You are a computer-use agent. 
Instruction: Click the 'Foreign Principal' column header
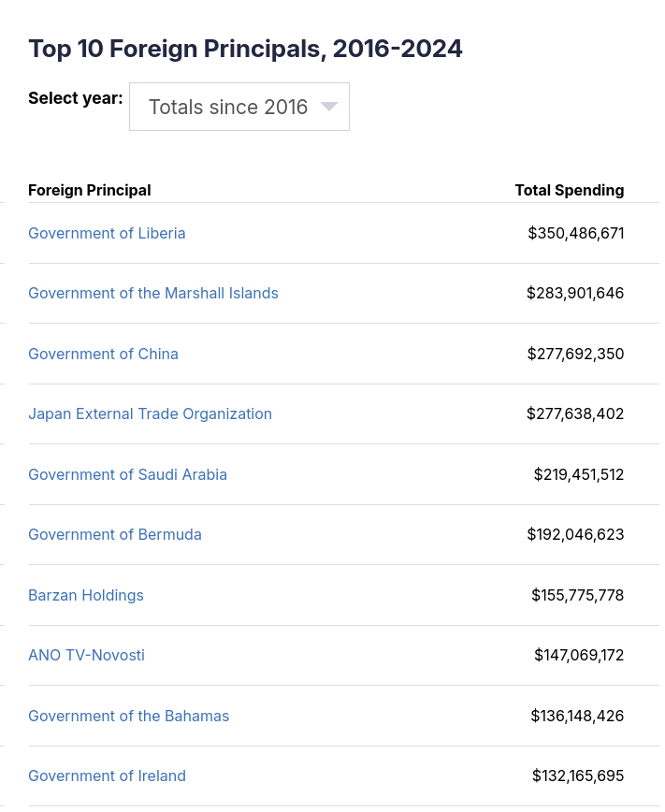[90, 190]
